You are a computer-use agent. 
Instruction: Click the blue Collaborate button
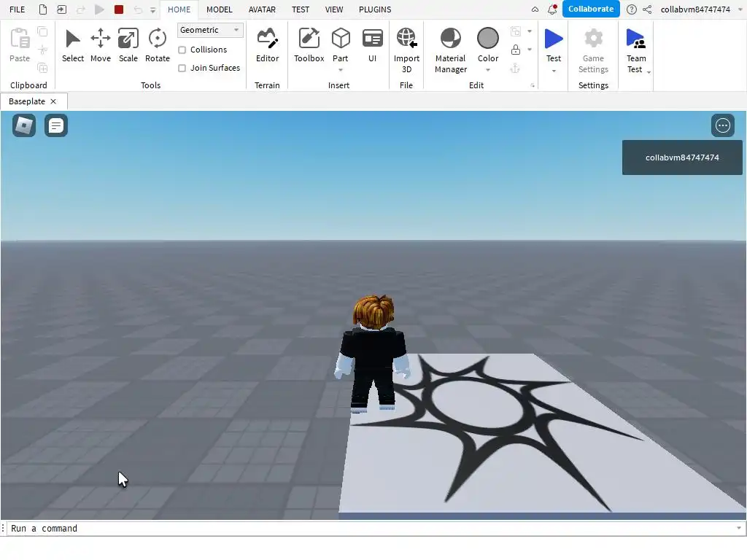591,9
